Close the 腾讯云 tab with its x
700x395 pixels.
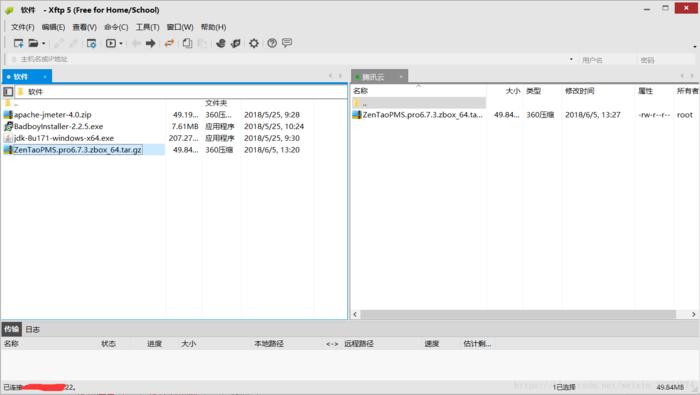tap(401, 77)
